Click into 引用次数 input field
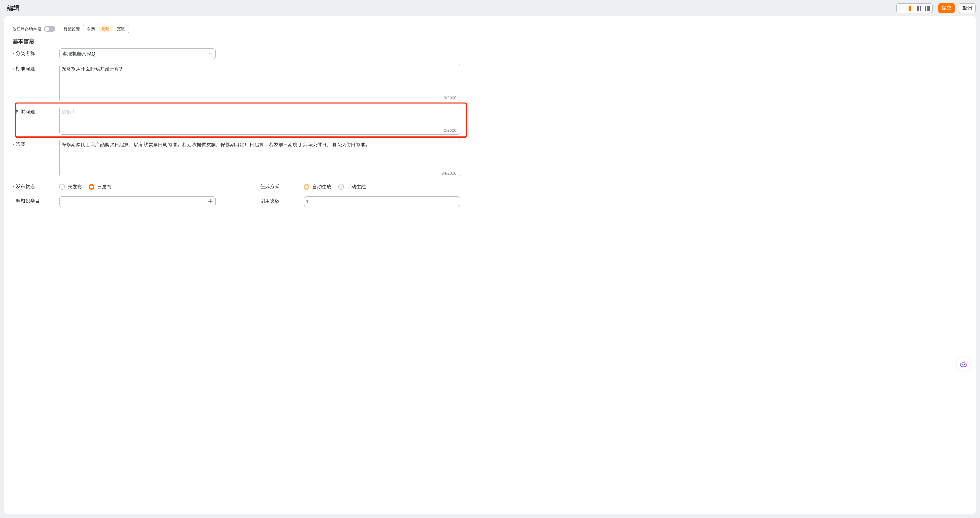The height and width of the screenshot is (518, 980). click(x=381, y=202)
